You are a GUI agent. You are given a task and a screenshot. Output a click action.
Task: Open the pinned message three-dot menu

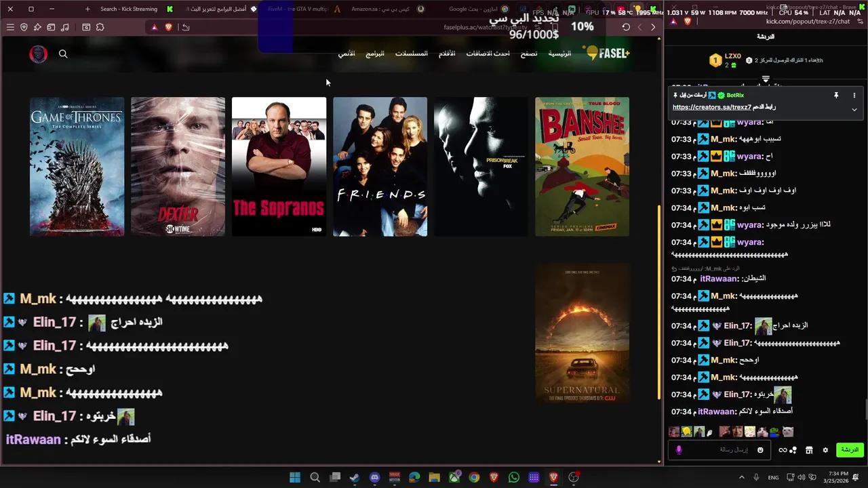854,96
